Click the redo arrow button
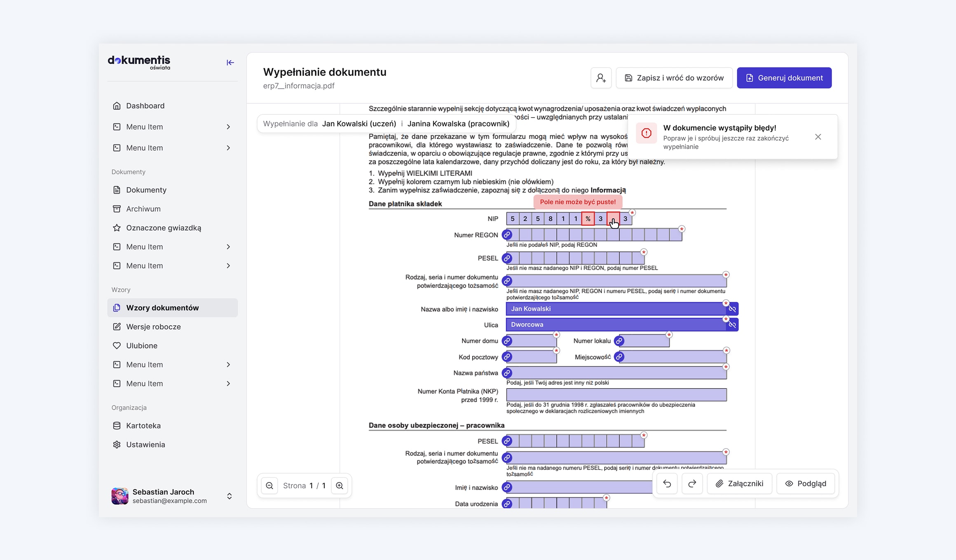956x560 pixels. point(692,483)
